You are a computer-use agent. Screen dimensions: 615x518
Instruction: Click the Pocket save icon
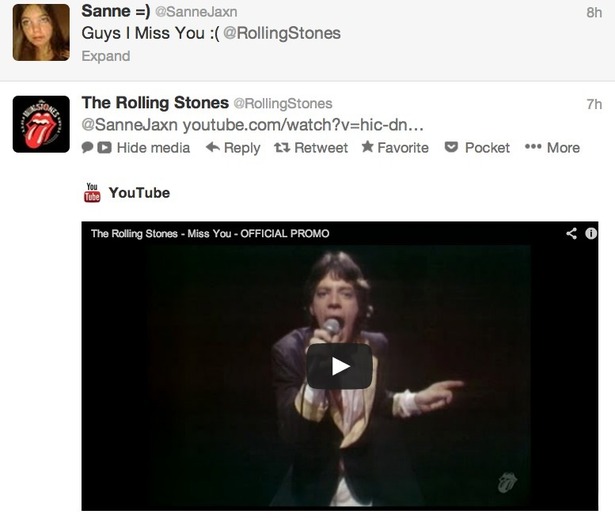pyautogui.click(x=451, y=147)
